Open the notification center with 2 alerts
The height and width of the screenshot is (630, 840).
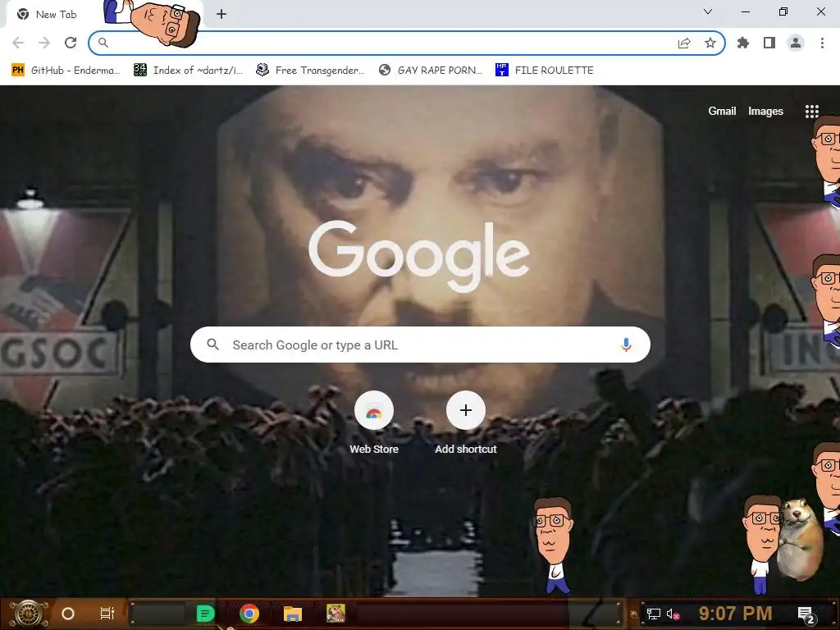(x=806, y=614)
